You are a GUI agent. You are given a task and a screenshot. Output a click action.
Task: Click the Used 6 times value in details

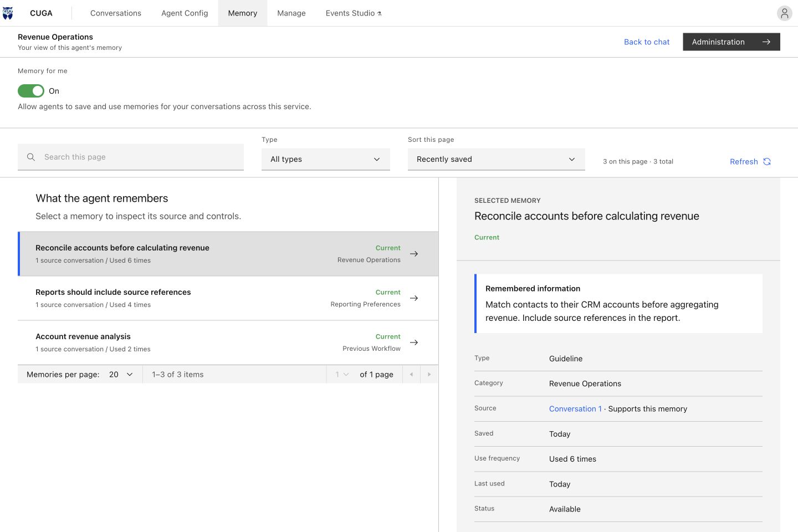point(572,459)
